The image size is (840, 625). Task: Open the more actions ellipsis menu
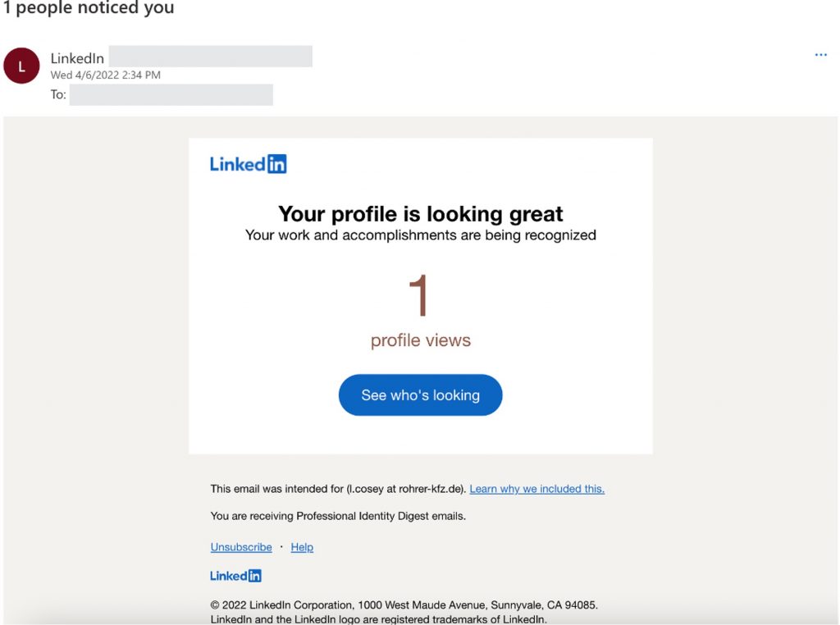[820, 55]
